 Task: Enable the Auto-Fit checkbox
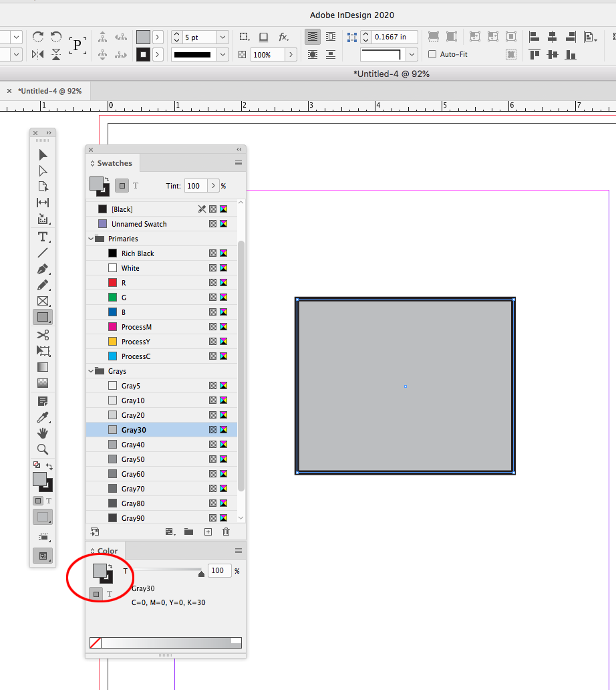(x=433, y=54)
